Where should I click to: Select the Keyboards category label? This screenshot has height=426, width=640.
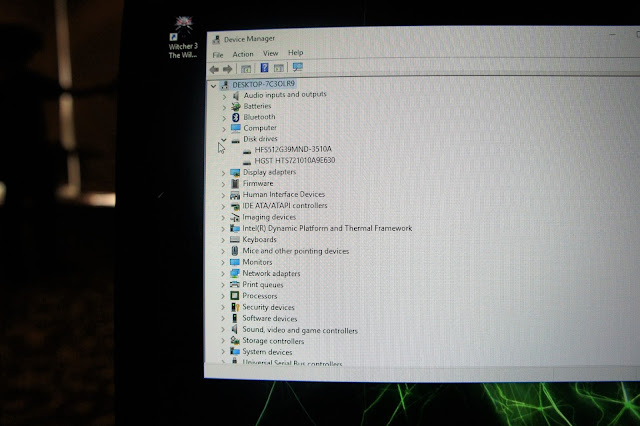click(260, 240)
